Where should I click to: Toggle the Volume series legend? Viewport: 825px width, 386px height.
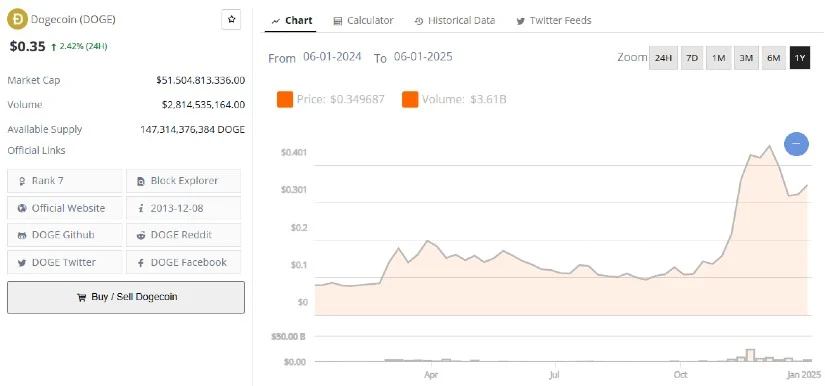click(454, 99)
